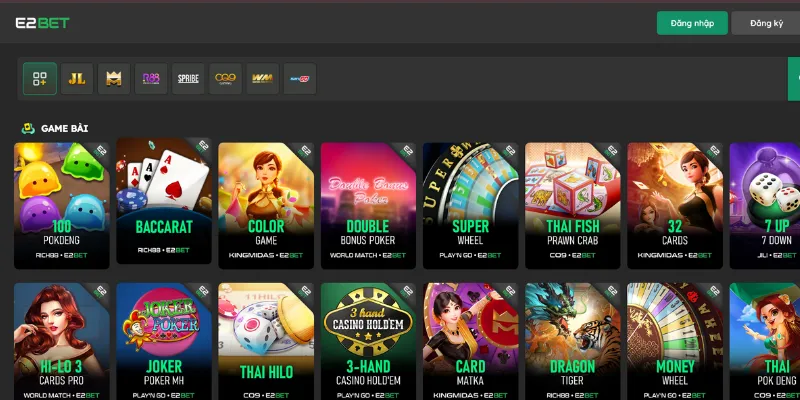Click the Game Bài section heading
This screenshot has height=400, width=800.
(64, 129)
